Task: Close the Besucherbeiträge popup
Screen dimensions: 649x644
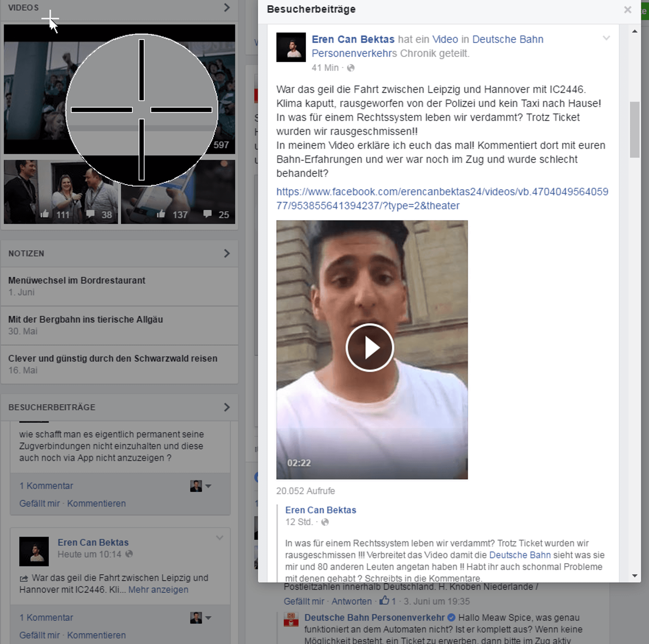Action: pos(628,10)
